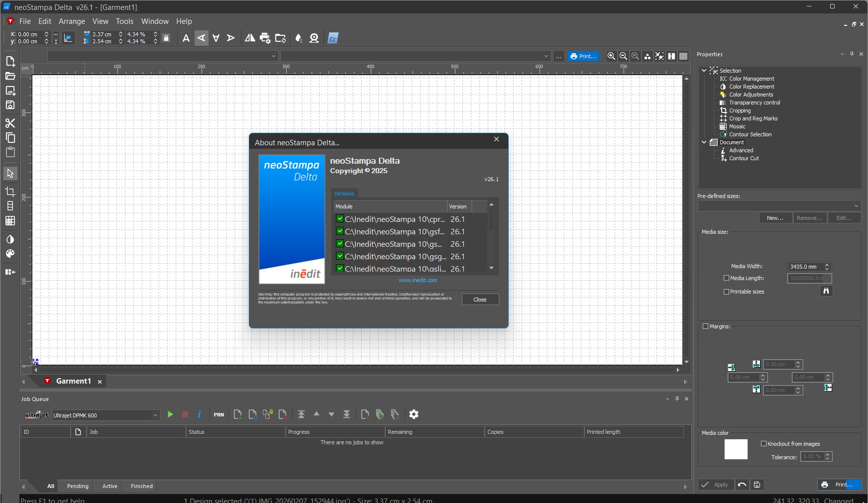This screenshot has height=503, width=868.
Task: Click New... pre-defined size button
Action: pos(775,218)
